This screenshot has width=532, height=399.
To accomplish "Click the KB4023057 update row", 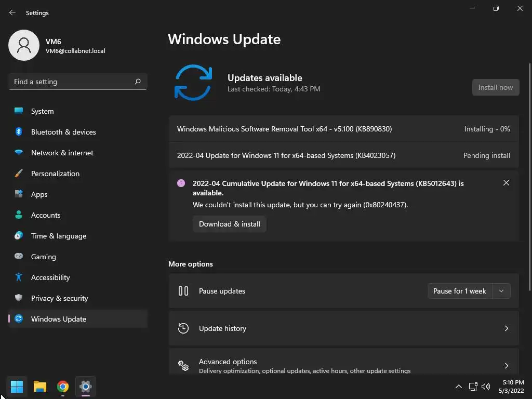I will tap(344, 155).
